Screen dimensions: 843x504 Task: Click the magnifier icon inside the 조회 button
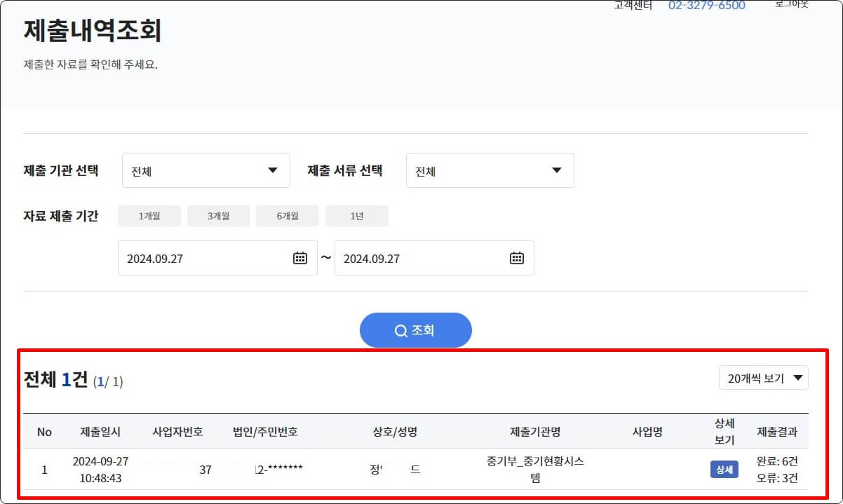click(x=400, y=329)
